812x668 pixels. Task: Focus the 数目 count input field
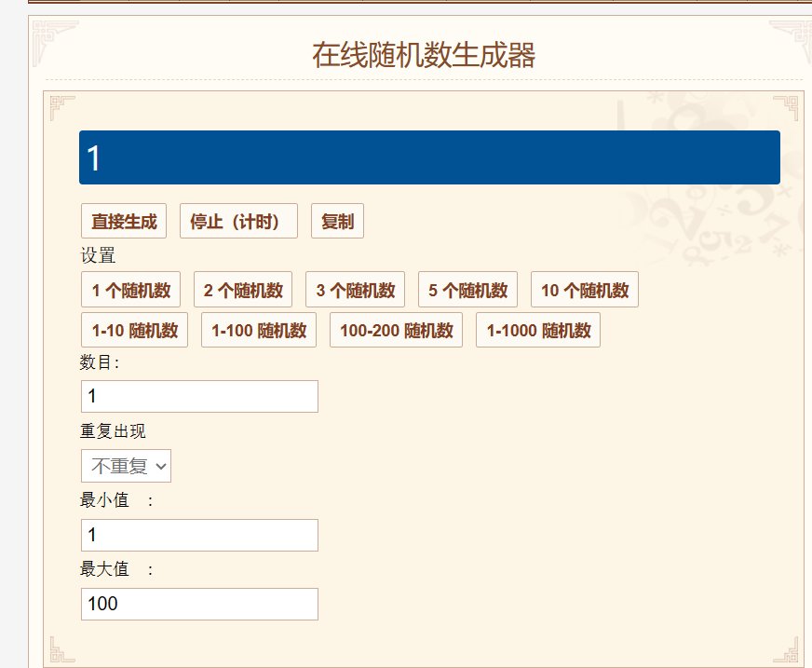click(199, 397)
